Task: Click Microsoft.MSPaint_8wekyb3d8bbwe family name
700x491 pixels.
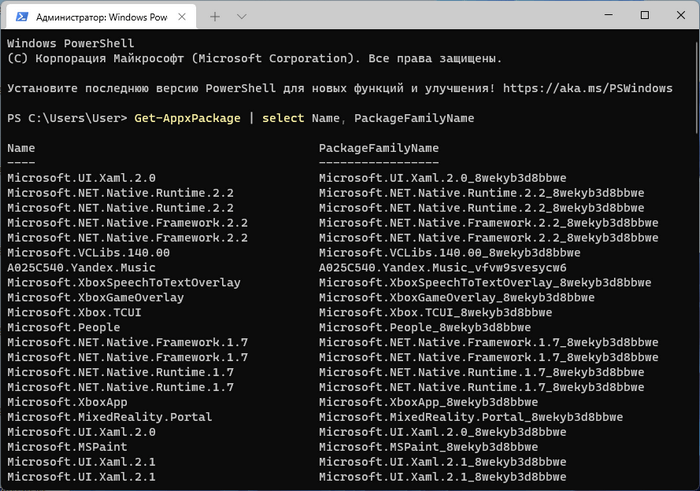Action: (x=428, y=447)
